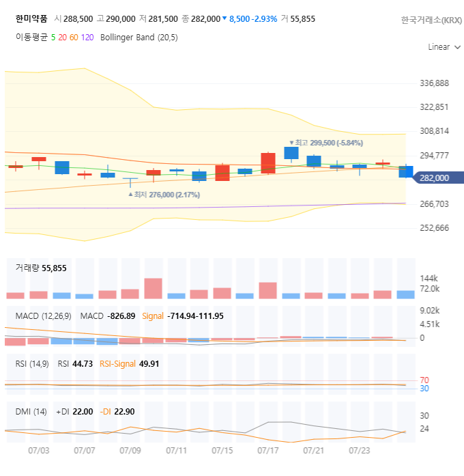Click the 07/09 date on the axis
Screen dimensions: 464x476
130,451
